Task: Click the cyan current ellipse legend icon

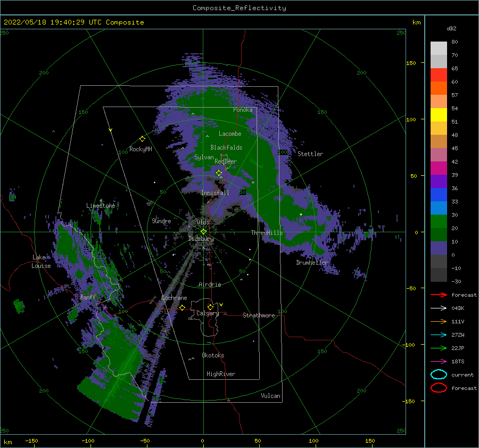Action: 439,374
